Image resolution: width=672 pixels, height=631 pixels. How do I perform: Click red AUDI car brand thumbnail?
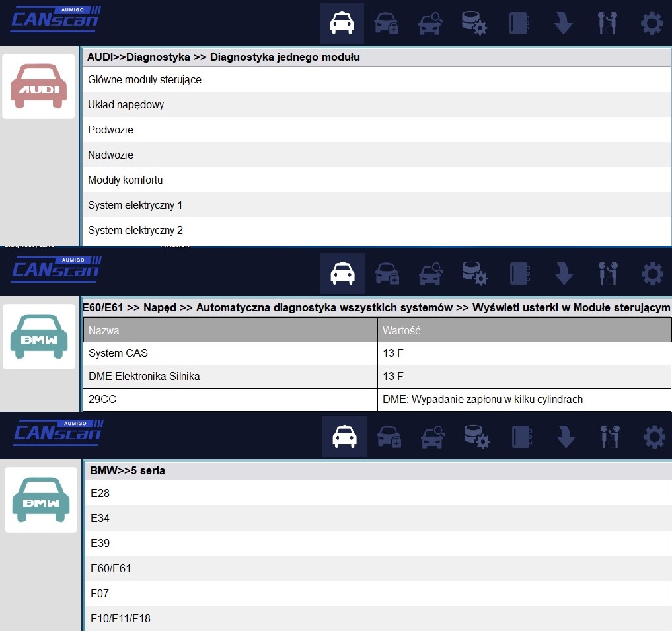[x=38, y=86]
